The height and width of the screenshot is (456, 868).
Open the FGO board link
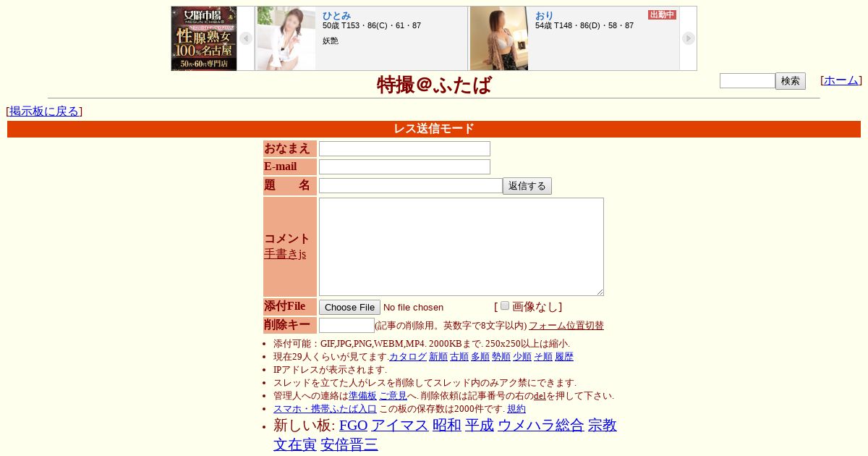354,426
